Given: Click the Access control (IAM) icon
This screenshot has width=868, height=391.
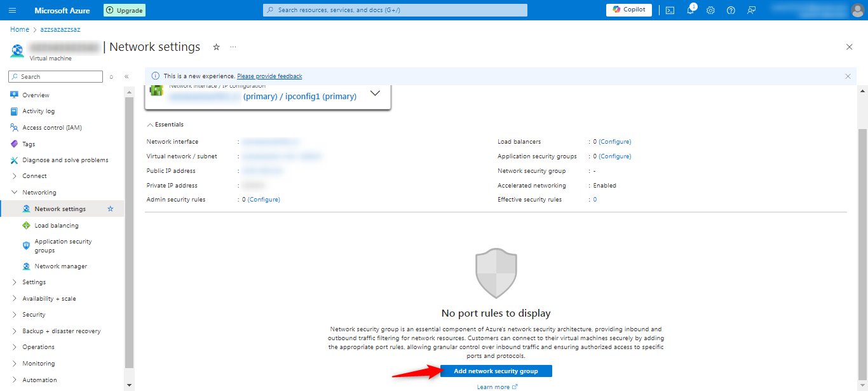Looking at the screenshot, I should (14, 127).
